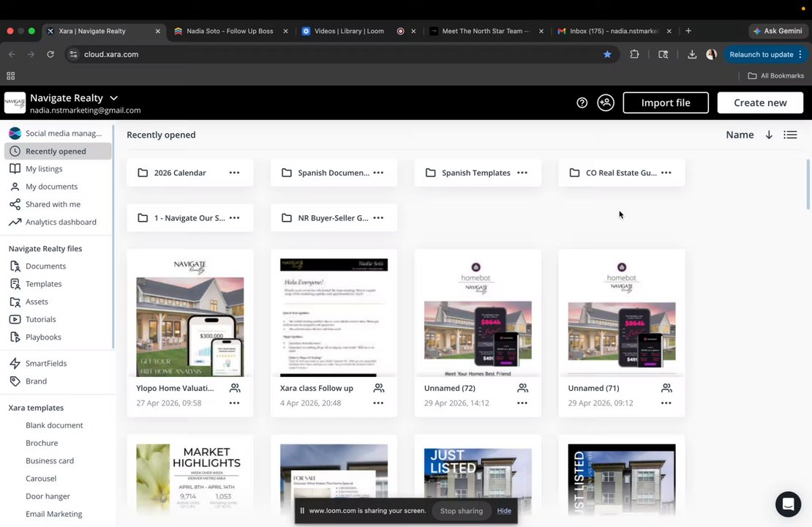
Task: Open more options for Ylopo Home Valuati... document
Action: (235, 403)
